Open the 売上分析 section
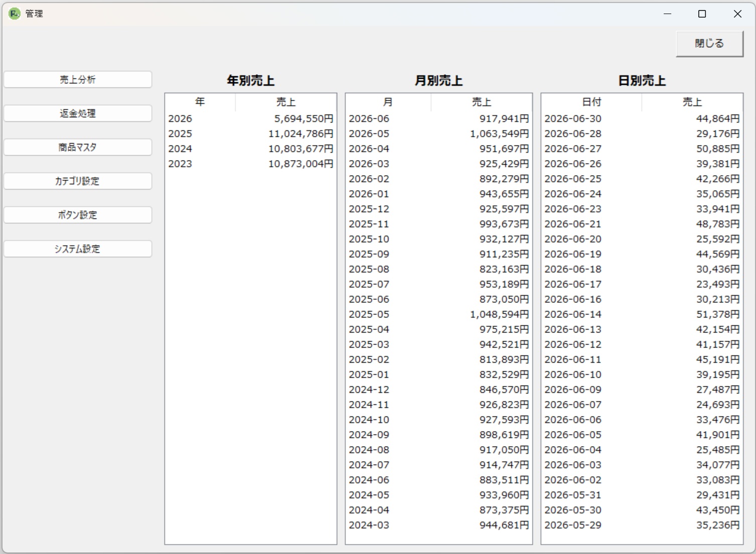This screenshot has width=756, height=554. coord(78,80)
